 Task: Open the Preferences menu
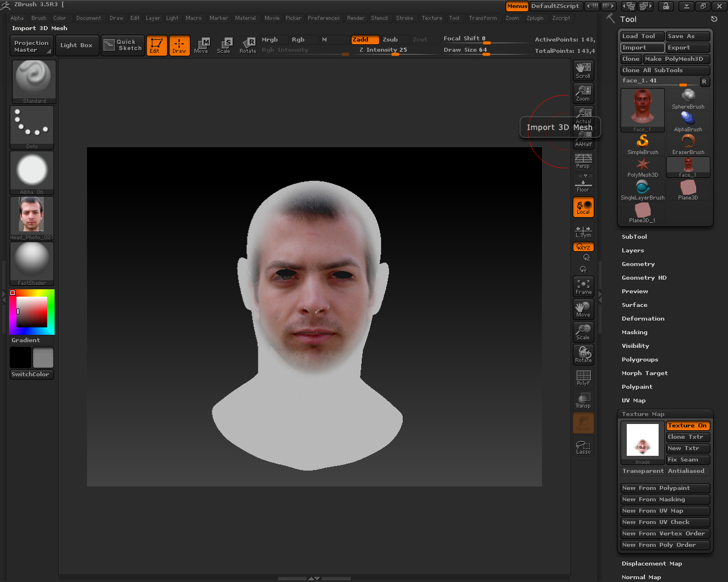(x=324, y=18)
